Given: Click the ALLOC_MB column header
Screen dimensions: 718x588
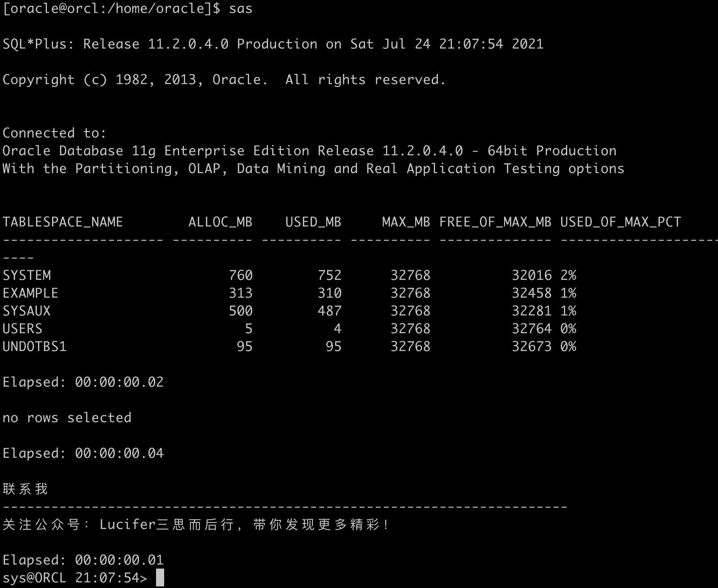Looking at the screenshot, I should tap(220, 222).
